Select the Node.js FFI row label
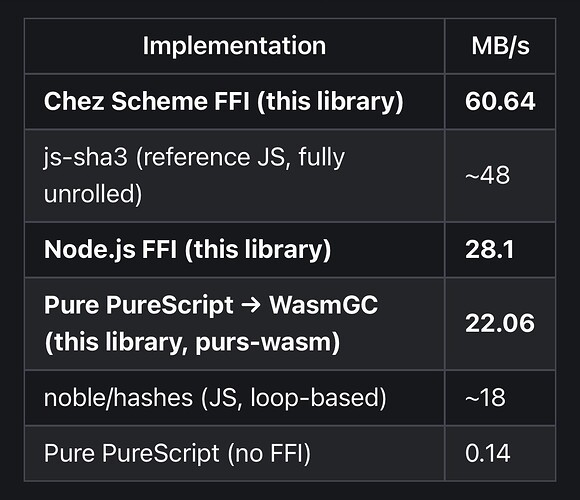 coord(187,249)
